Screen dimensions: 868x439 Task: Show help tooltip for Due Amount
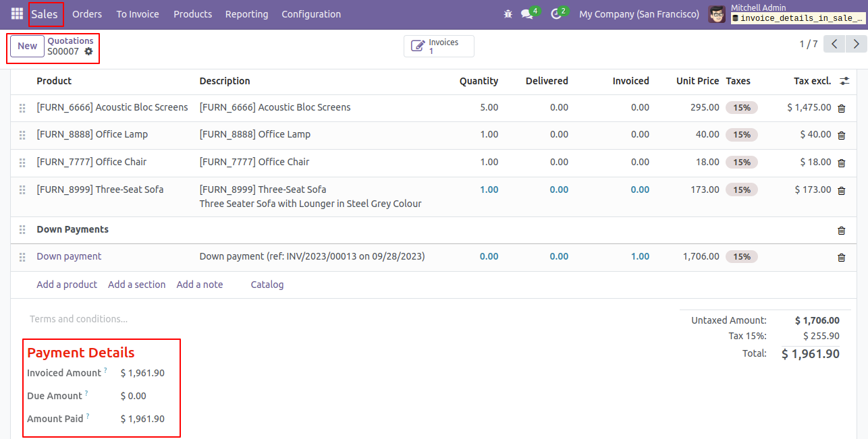86,393
